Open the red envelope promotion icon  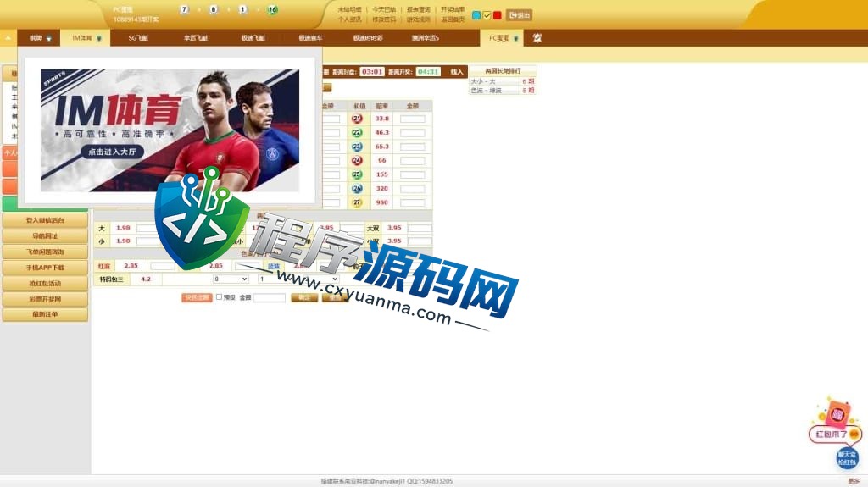[x=836, y=422]
